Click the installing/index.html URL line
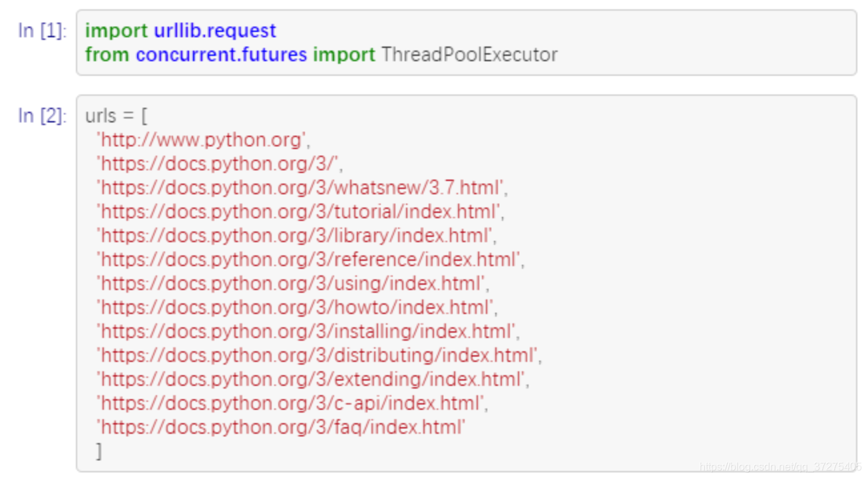The height and width of the screenshot is (479, 868). tap(308, 331)
